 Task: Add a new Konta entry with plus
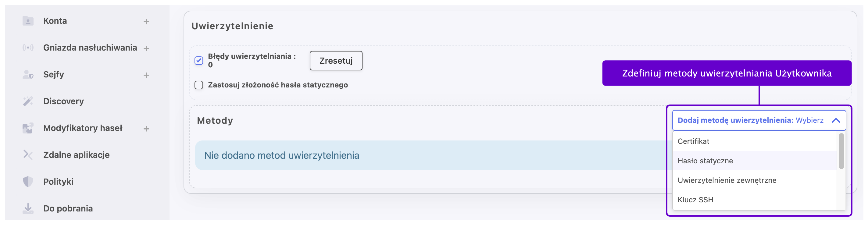click(x=146, y=22)
